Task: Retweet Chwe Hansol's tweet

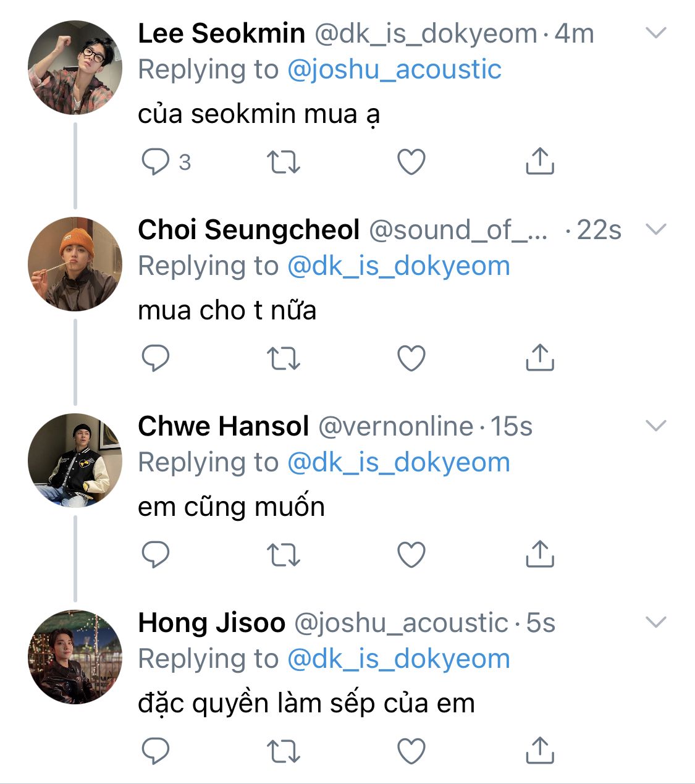Action: click(x=284, y=554)
